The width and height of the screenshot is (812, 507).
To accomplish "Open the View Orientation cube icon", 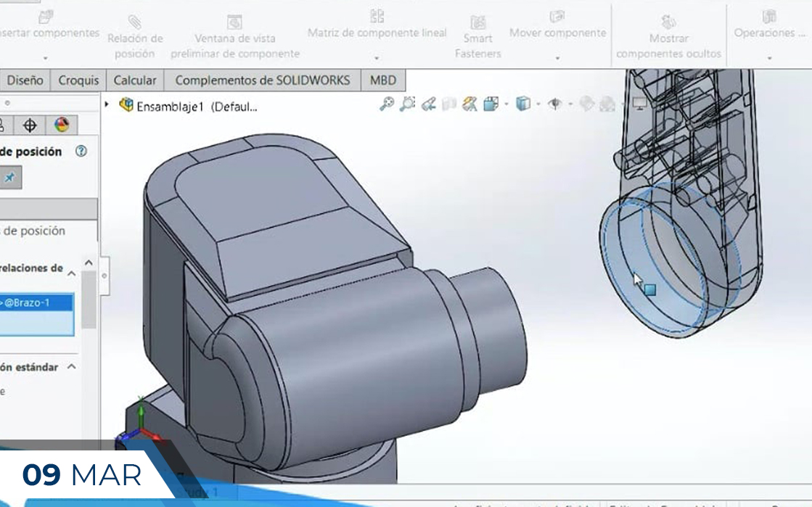I will point(490,104).
